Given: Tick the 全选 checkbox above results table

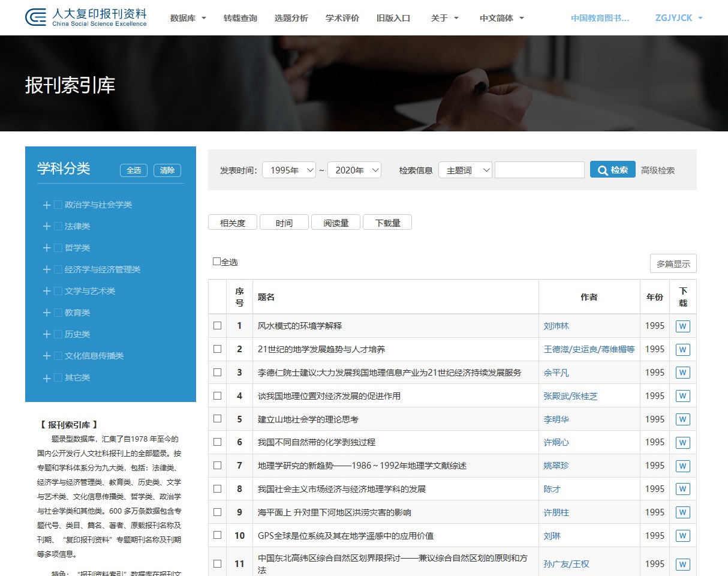Looking at the screenshot, I should (217, 262).
